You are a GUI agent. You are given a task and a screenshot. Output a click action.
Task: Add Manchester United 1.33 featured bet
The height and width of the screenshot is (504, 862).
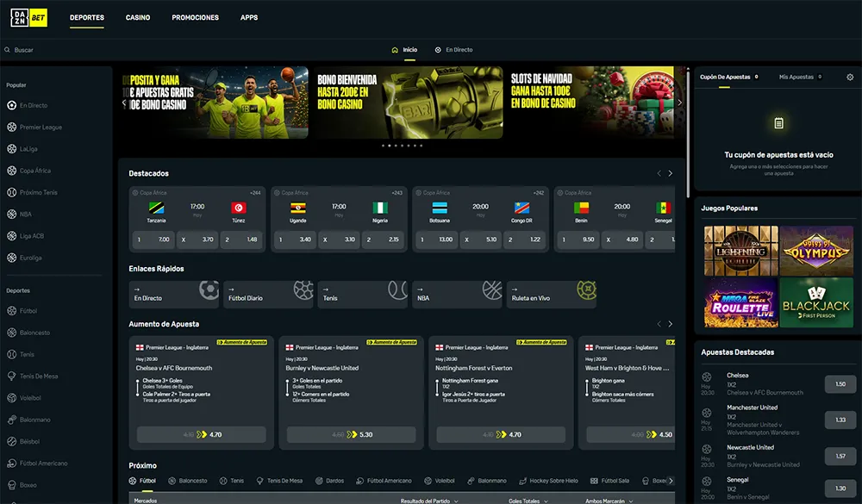840,420
